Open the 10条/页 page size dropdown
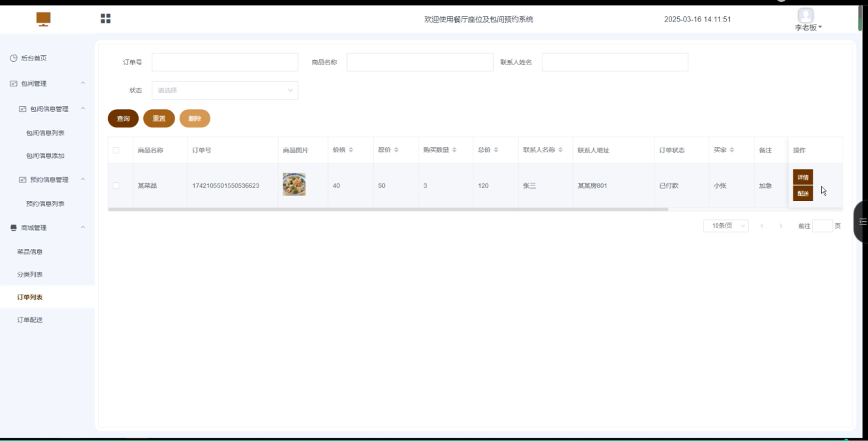The image size is (868, 441). [725, 226]
